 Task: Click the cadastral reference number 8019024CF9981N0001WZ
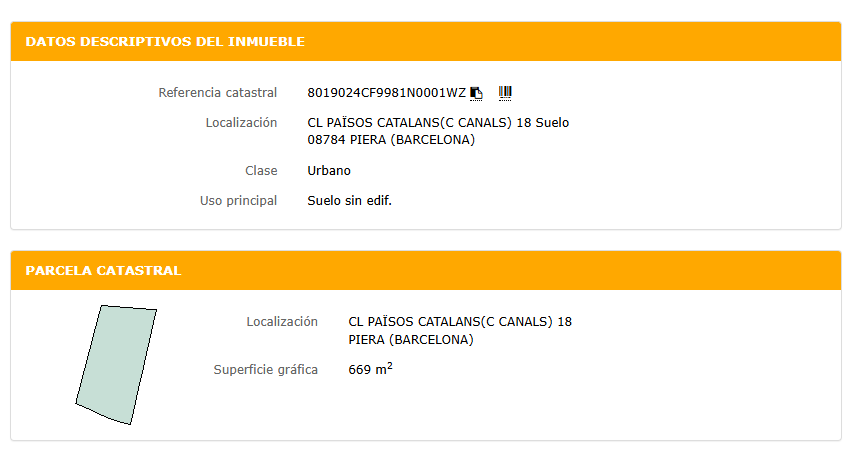[386, 93]
